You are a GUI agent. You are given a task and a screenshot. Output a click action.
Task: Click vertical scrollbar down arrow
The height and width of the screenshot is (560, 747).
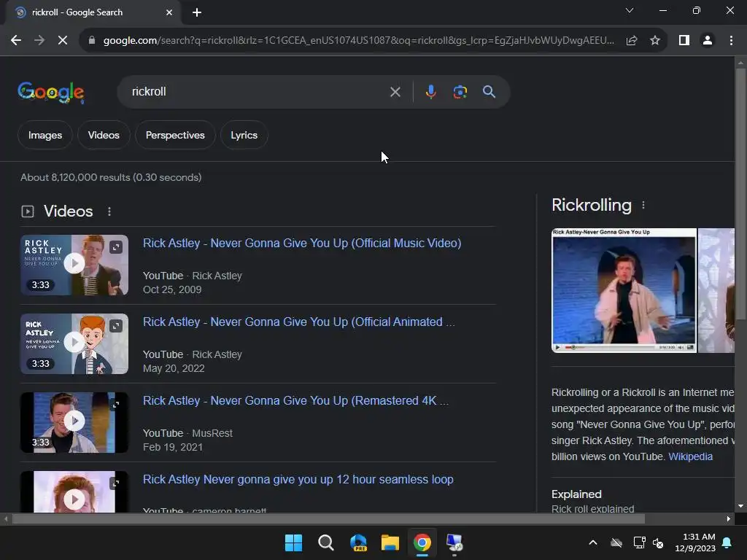coord(740,506)
